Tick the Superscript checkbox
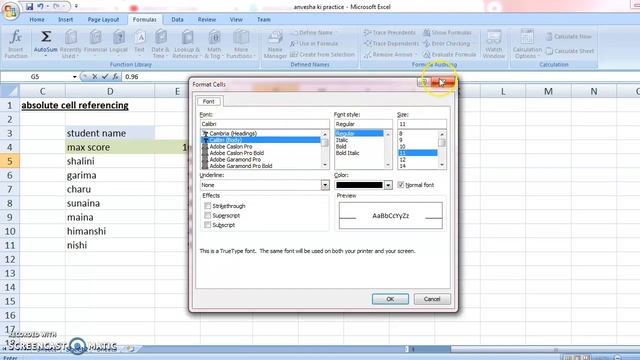 tap(208, 215)
